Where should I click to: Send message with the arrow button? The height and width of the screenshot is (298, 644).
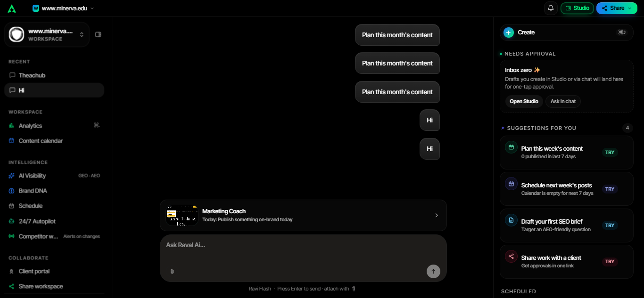click(x=433, y=271)
